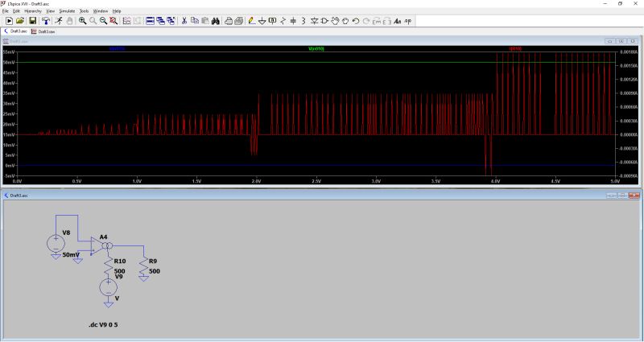The height and width of the screenshot is (342, 644).
Task: Open the Window menu
Action: [100, 11]
